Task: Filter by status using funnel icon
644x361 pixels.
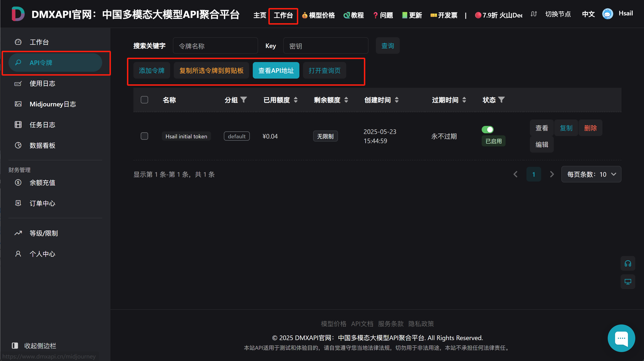Action: click(501, 100)
